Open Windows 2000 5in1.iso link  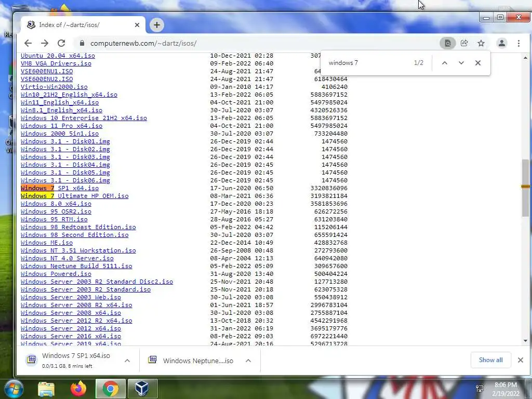point(60,134)
